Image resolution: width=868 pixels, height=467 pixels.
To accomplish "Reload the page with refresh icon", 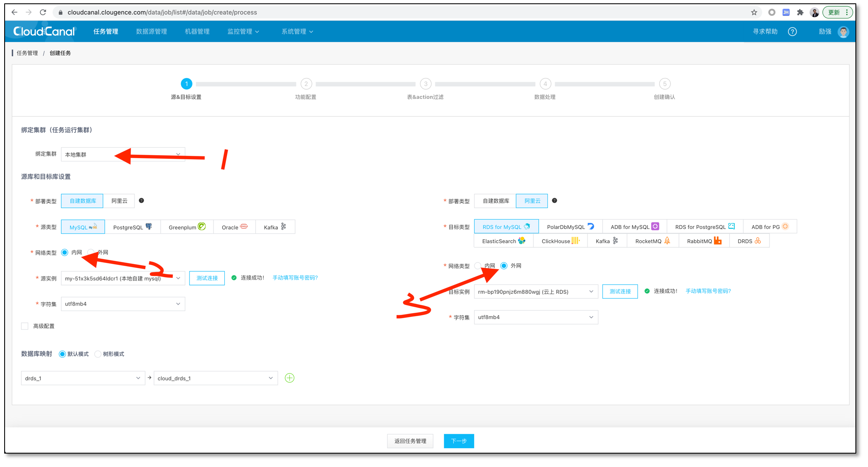I will (x=43, y=13).
